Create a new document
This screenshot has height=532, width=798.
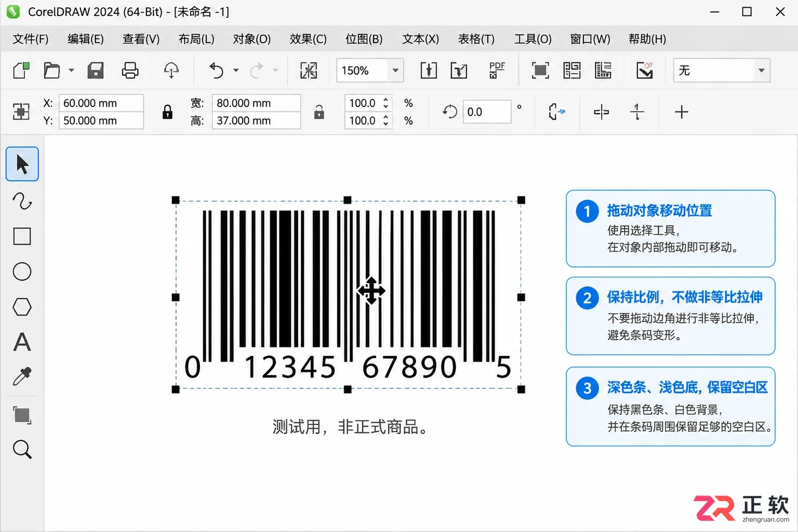pyautogui.click(x=21, y=70)
